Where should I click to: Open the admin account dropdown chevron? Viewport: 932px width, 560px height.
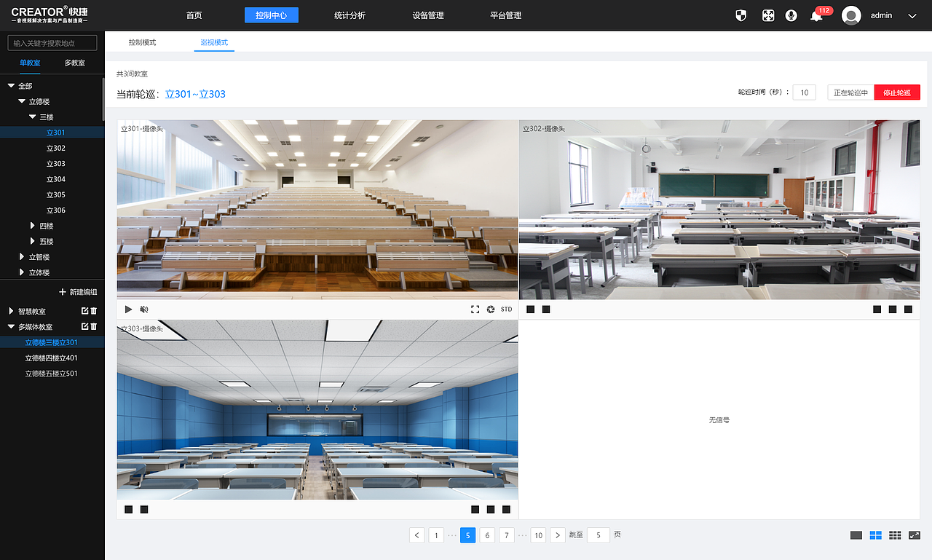[x=912, y=15]
